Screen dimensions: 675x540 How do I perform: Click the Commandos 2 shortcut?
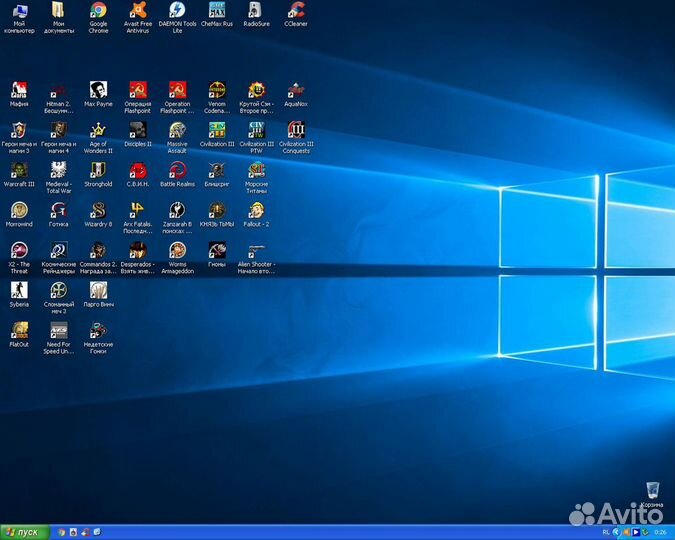click(x=98, y=258)
